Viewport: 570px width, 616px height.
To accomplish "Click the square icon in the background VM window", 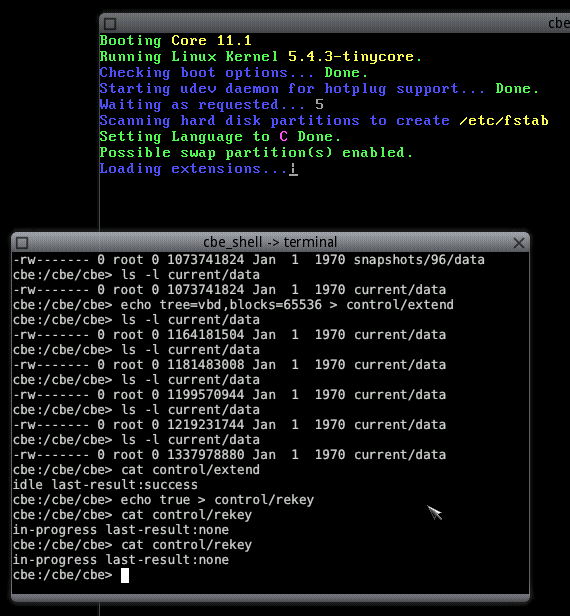I will [110, 24].
